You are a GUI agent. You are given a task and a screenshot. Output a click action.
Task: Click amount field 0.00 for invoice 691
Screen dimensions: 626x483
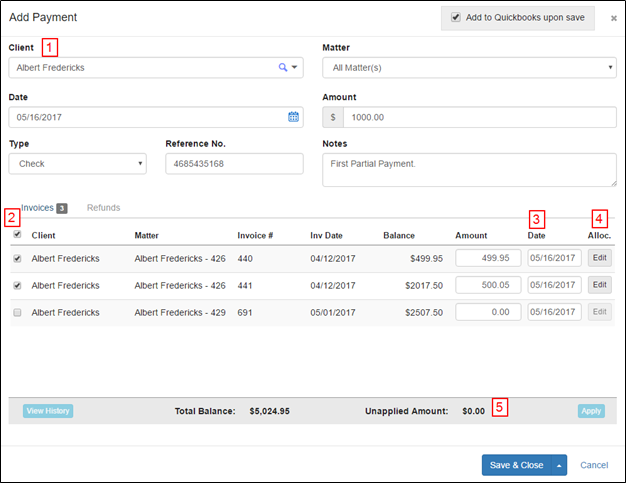tap(488, 312)
